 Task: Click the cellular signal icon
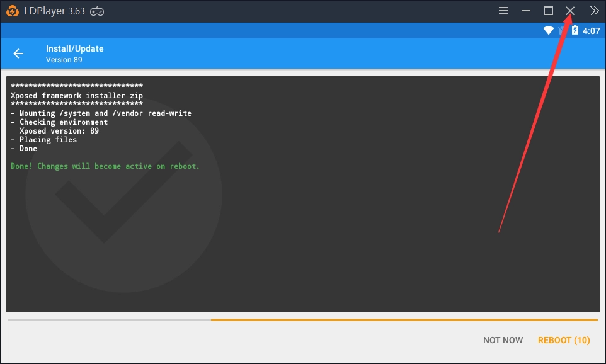[x=560, y=30]
